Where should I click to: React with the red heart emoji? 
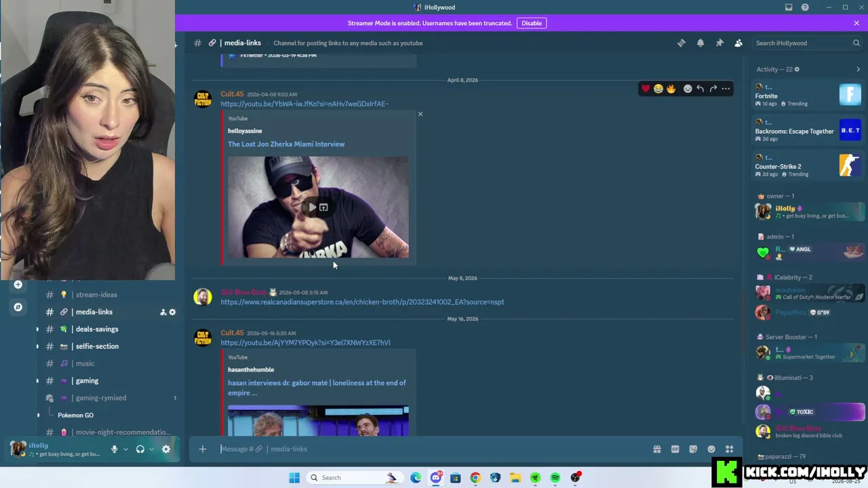646,89
